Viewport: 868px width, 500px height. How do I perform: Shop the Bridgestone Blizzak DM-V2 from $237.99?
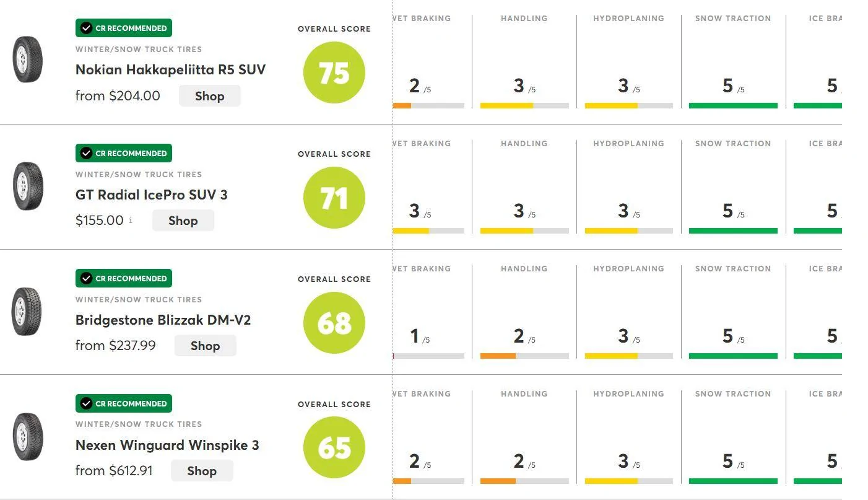(x=205, y=346)
